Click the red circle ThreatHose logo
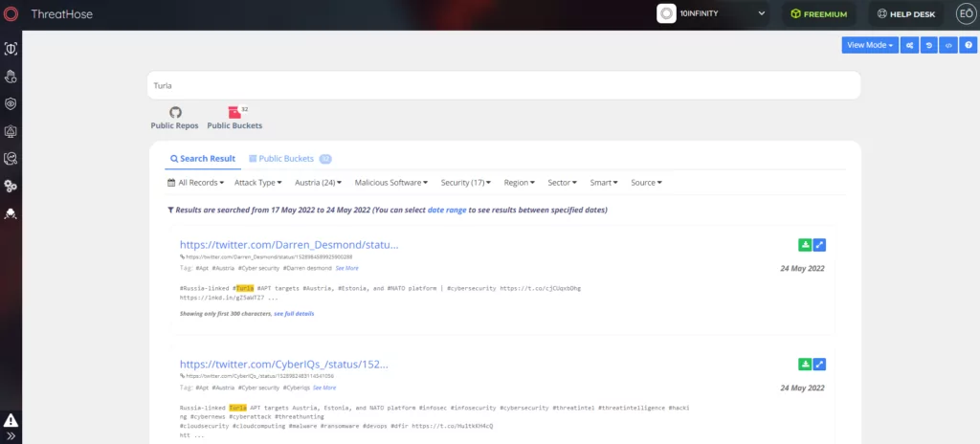This screenshot has height=444, width=980. click(x=11, y=13)
